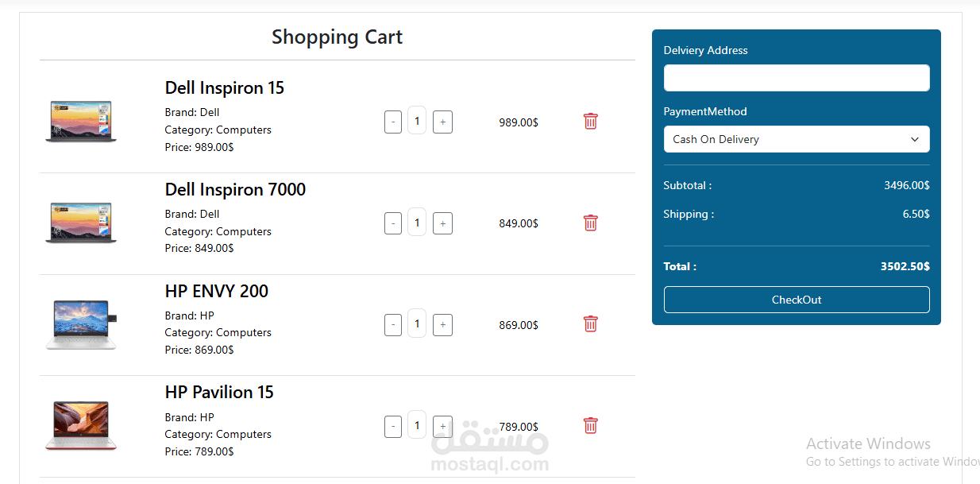Viewport: 980px width, 484px height.
Task: Click the PaymentMethod label
Action: point(705,111)
